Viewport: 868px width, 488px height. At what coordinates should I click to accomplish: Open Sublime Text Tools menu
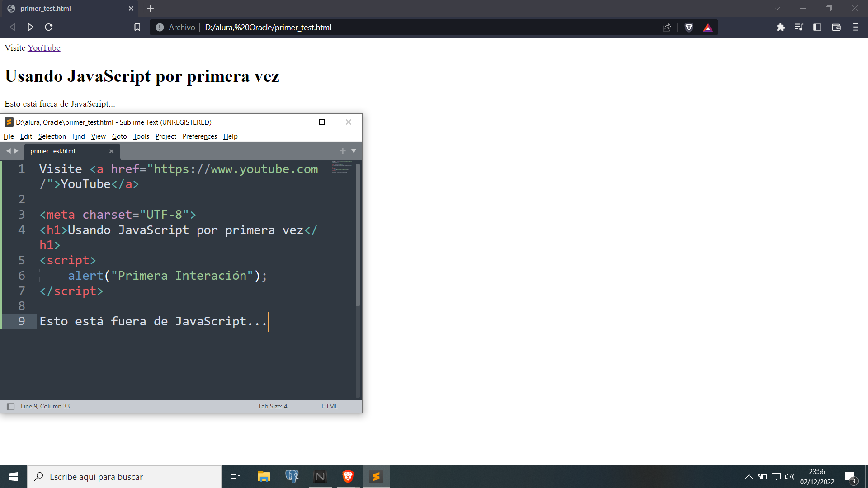point(141,136)
